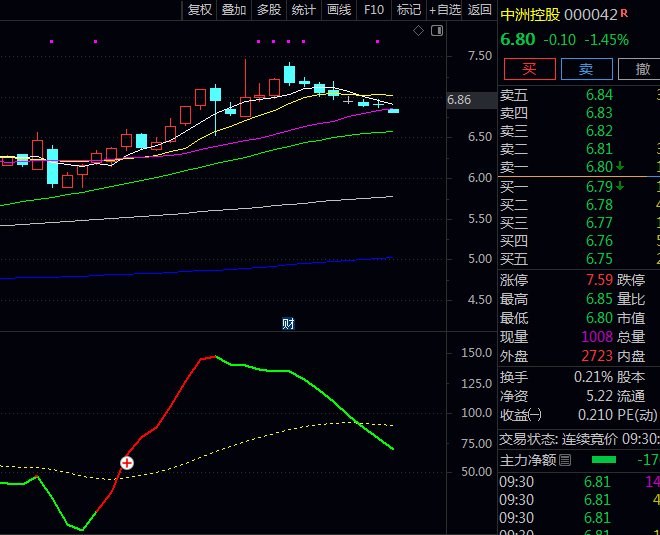Open the F10 company information

pyautogui.click(x=374, y=10)
